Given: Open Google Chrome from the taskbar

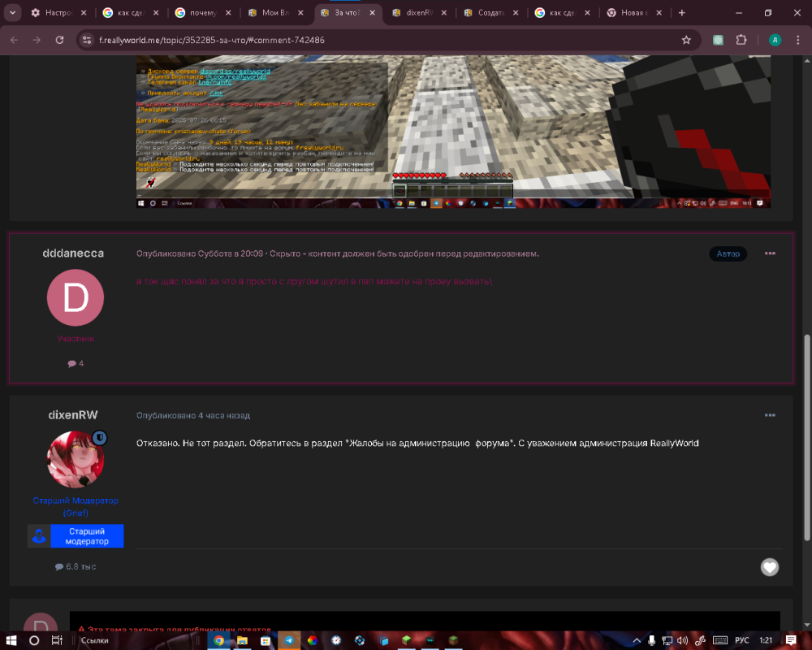Looking at the screenshot, I should [218, 640].
